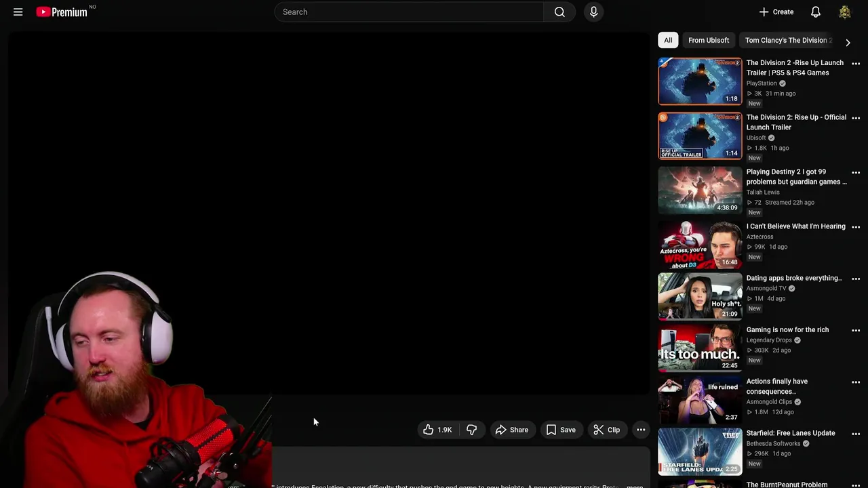Open the Taliah Lewis channel link
Screen dimensions: 868x488
763,192
